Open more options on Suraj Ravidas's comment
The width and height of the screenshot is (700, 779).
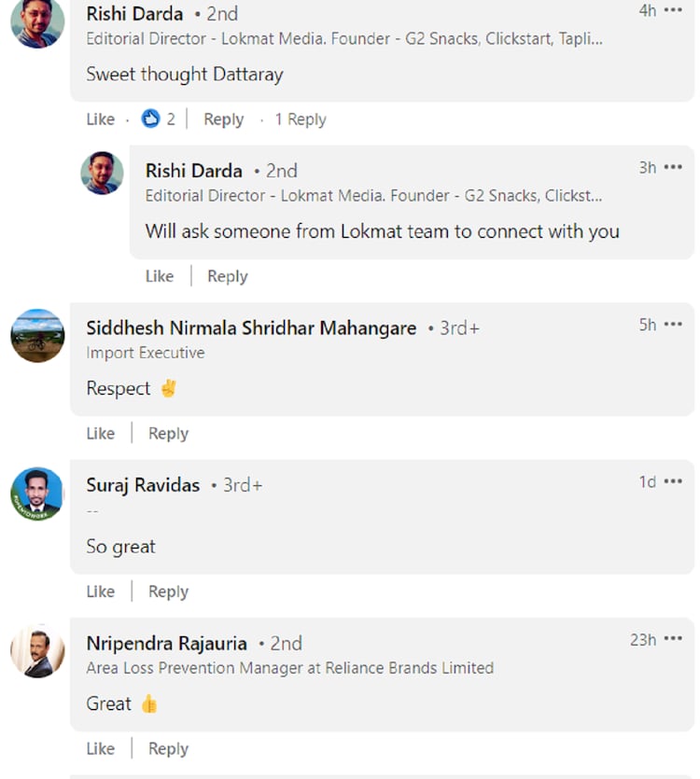(x=673, y=482)
